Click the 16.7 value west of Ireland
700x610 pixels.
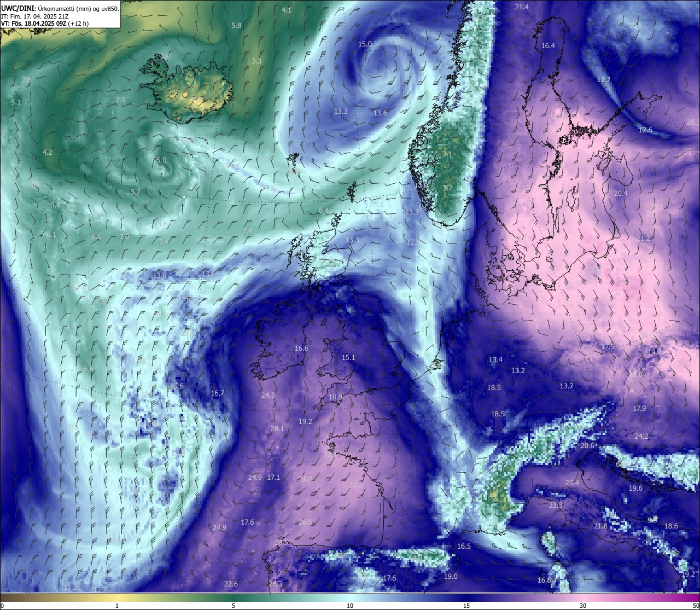[218, 393]
